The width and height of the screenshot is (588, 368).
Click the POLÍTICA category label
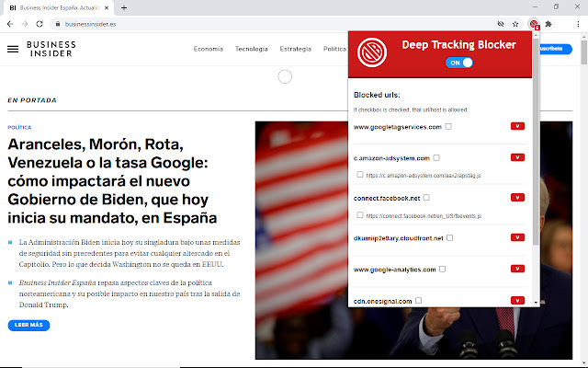(19, 127)
